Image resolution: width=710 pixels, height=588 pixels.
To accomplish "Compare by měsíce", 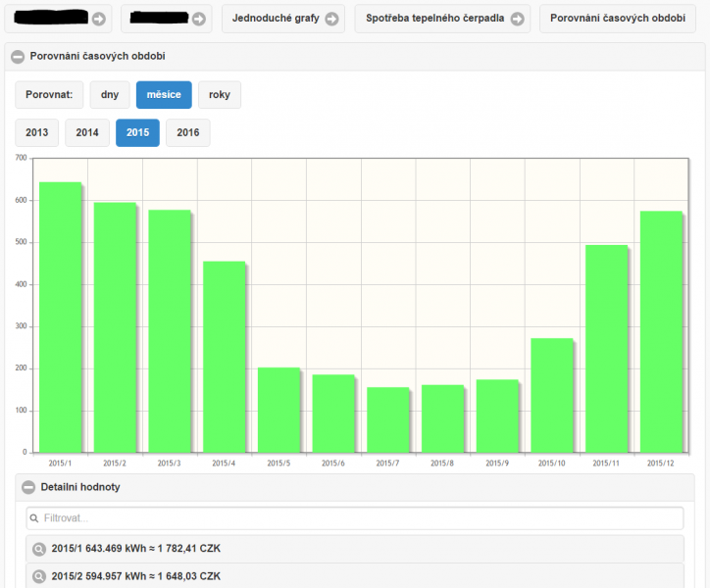I will (x=164, y=95).
